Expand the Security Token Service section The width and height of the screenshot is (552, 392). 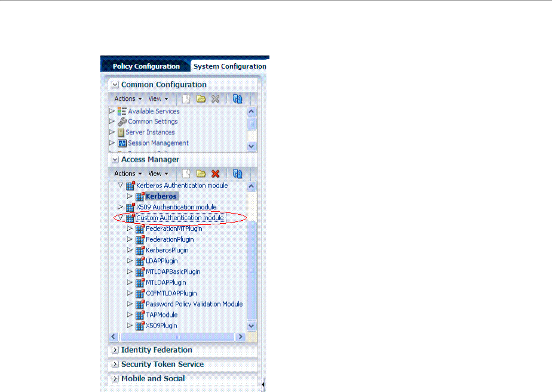coord(115,365)
